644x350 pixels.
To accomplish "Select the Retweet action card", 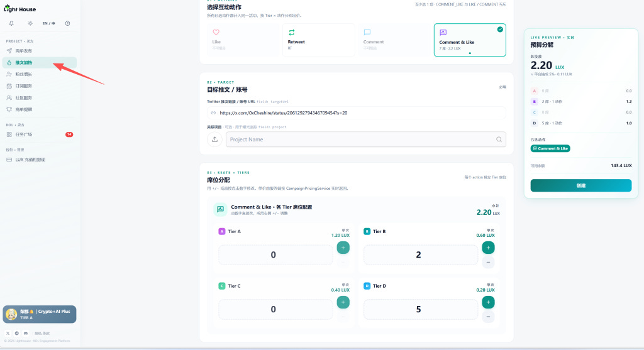I will pos(319,40).
